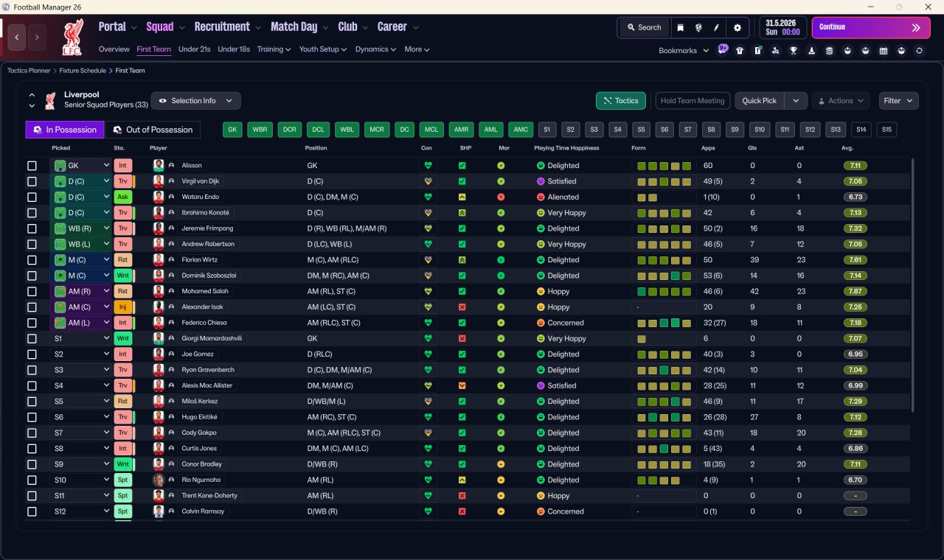The height and width of the screenshot is (560, 944).
Task: Sort the table by the Avg. column header
Action: point(847,148)
